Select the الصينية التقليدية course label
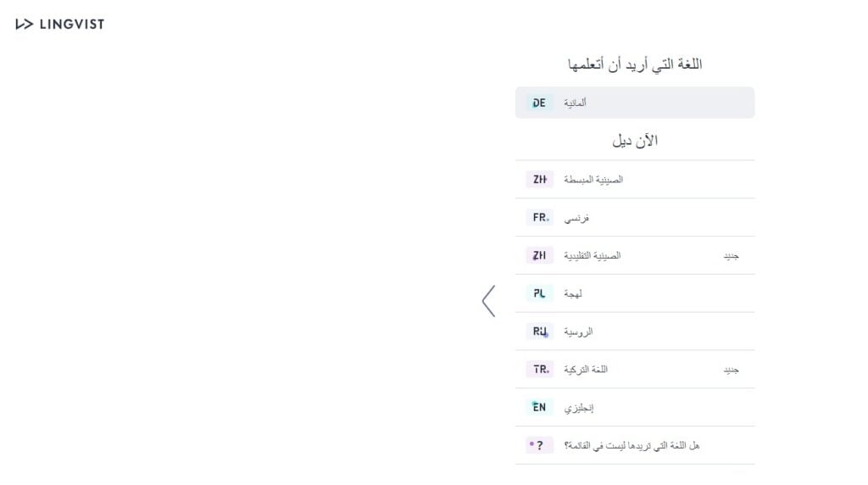Screen dimensions: 868x485 coord(593,255)
